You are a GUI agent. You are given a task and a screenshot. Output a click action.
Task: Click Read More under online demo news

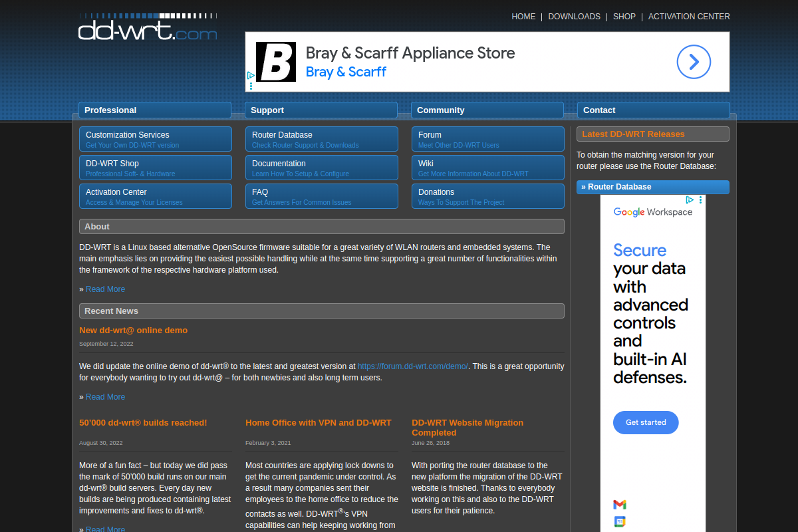point(105,397)
